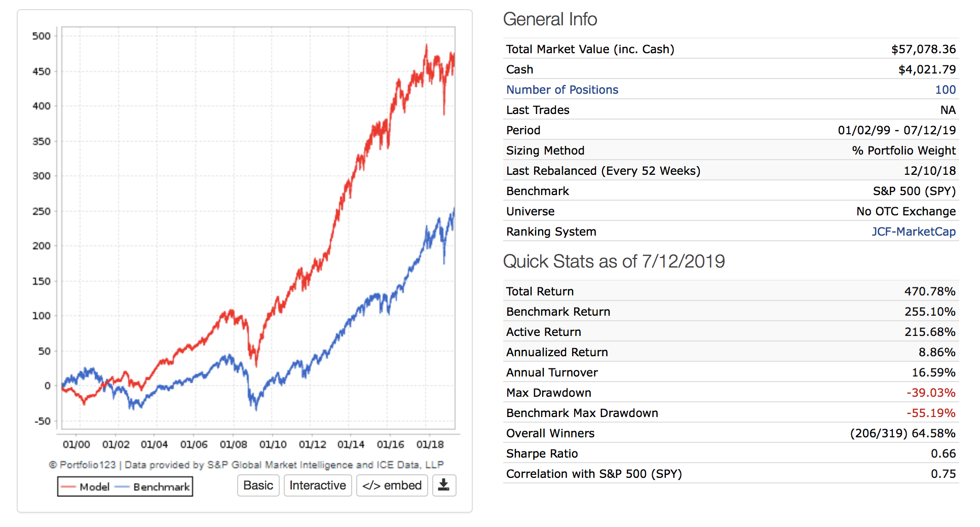Screen dimensions: 980x527
Task: Click the 01/10 label on the x-axis
Action: tap(273, 444)
